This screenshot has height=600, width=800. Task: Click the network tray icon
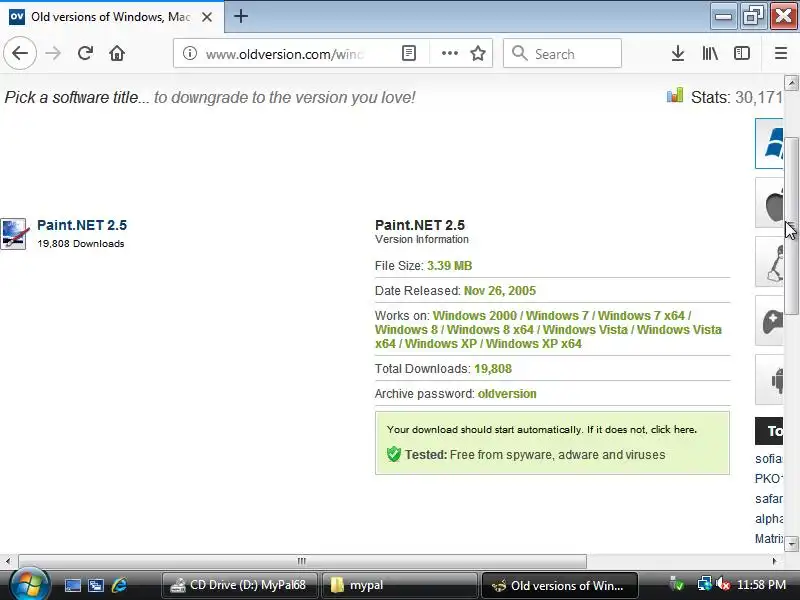click(x=705, y=584)
